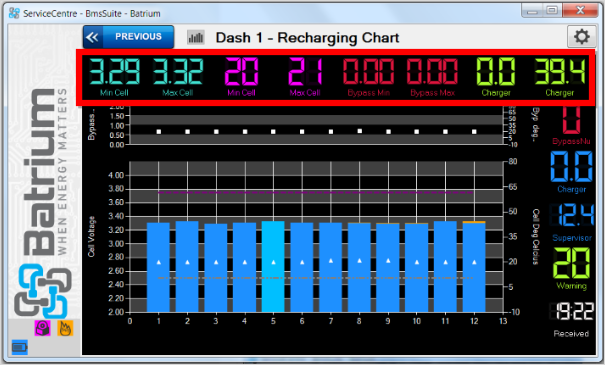Screen dimensions: 605x365
Task: Close the ServiceCentre window
Action: pyautogui.click(x=580, y=10)
